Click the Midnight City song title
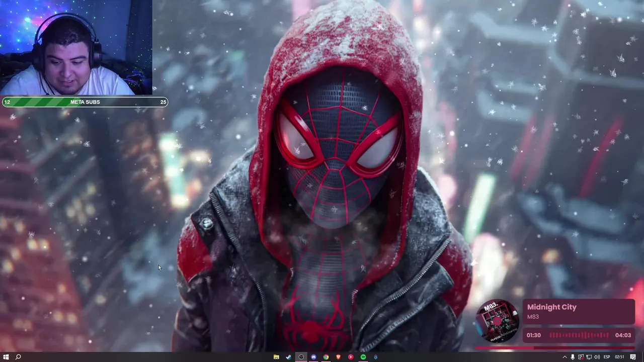This screenshot has width=644, height=362. pos(552,307)
